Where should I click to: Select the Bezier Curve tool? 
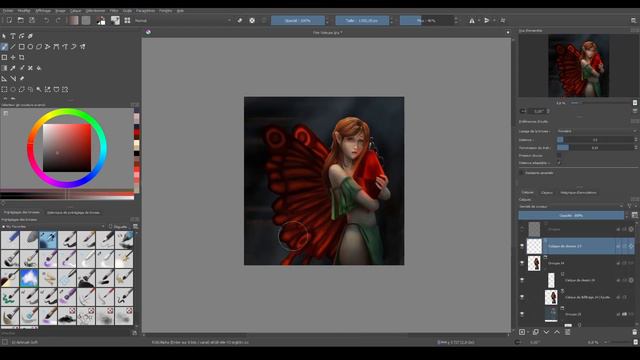coord(56,47)
